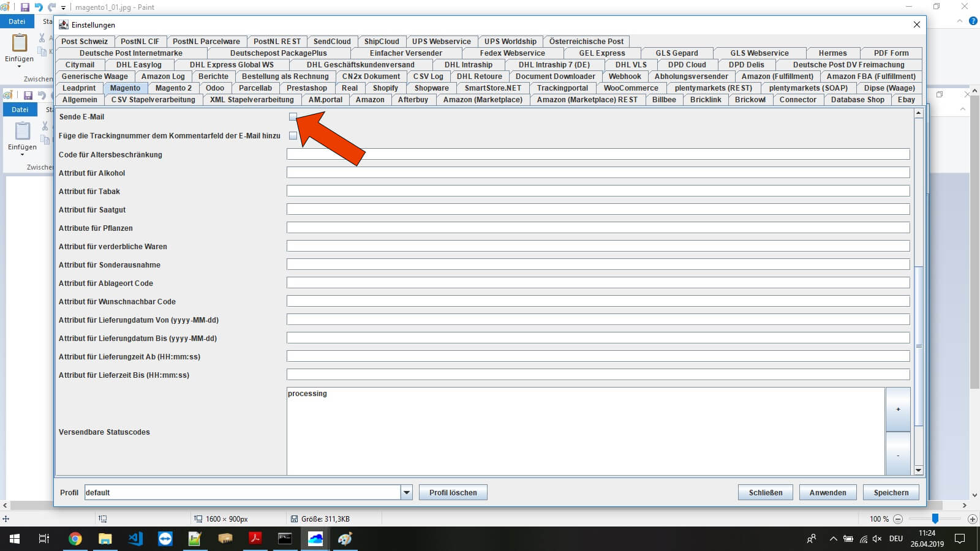Click the Paint zoom slider handle
The image size is (980, 551).
935,519
